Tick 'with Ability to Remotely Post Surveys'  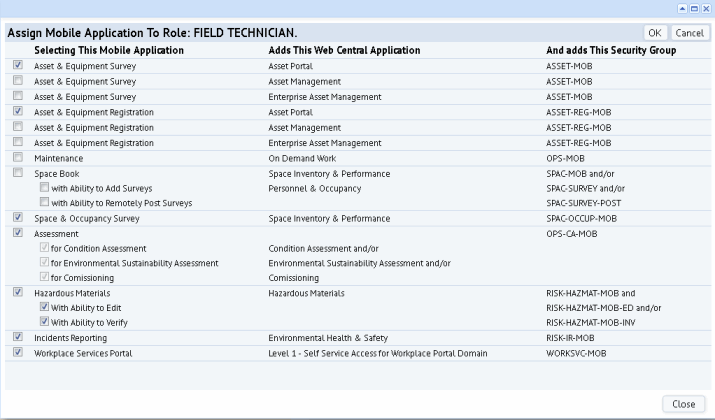[44, 203]
